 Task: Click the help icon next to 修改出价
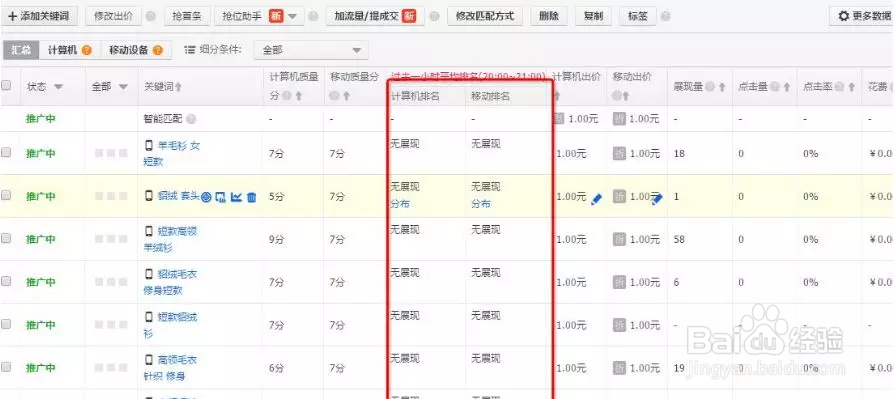pyautogui.click(x=151, y=17)
